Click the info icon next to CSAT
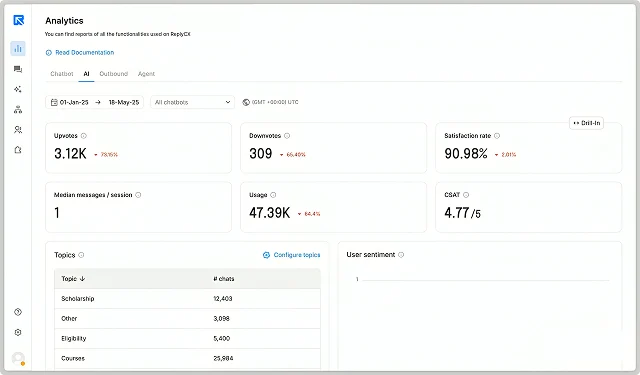 (466, 195)
